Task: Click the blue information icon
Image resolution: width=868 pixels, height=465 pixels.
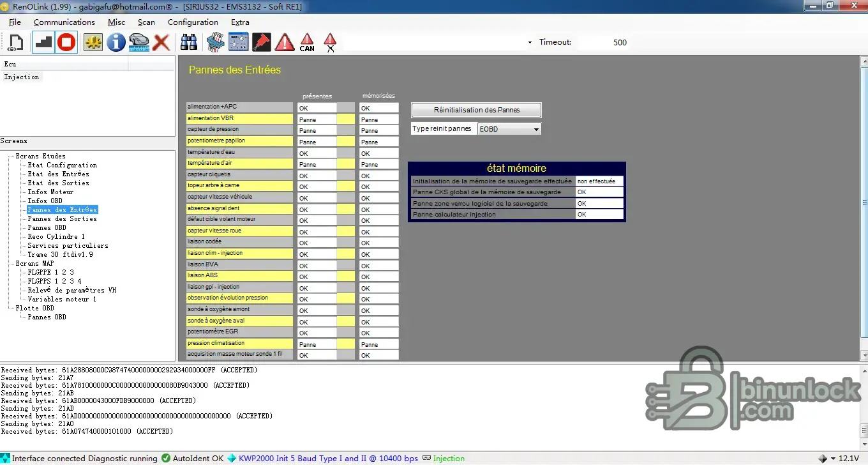Action: tap(116, 43)
